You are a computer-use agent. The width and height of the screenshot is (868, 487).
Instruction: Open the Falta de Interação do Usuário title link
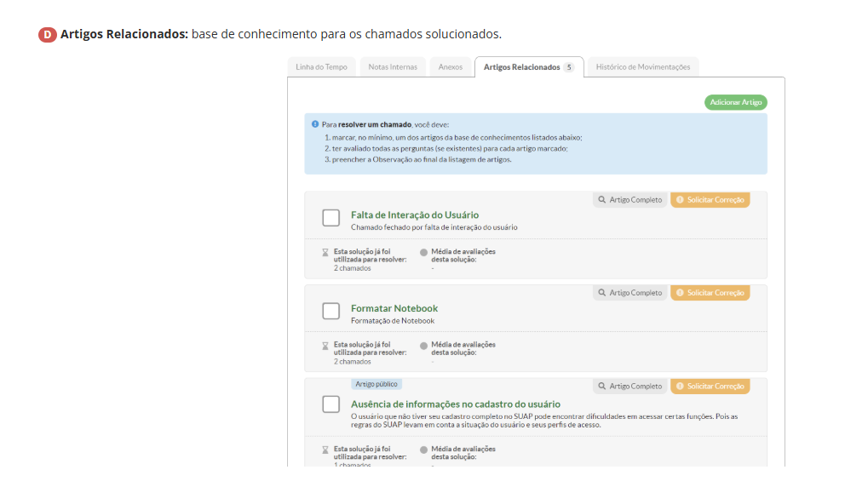pos(414,215)
